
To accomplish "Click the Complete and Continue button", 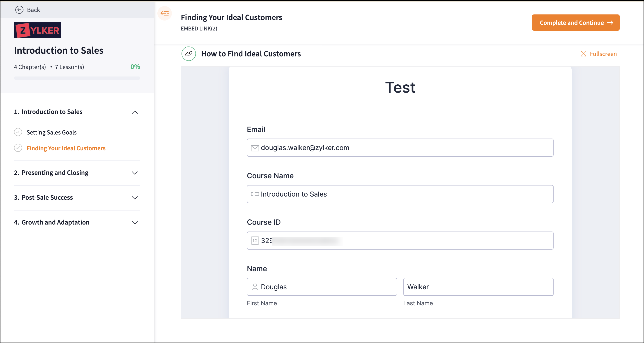I will (575, 23).
